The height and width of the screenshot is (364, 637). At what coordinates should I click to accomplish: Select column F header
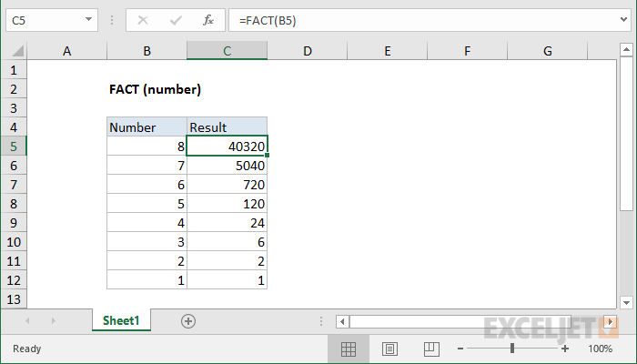[467, 51]
